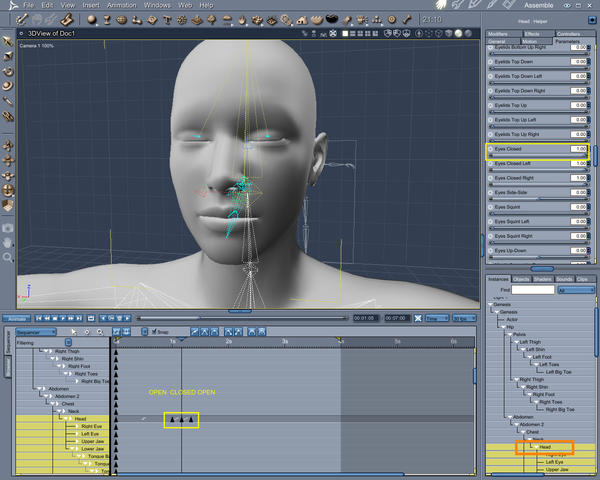
Task: Click the middle keyframe on Head track
Action: pyautogui.click(x=181, y=419)
